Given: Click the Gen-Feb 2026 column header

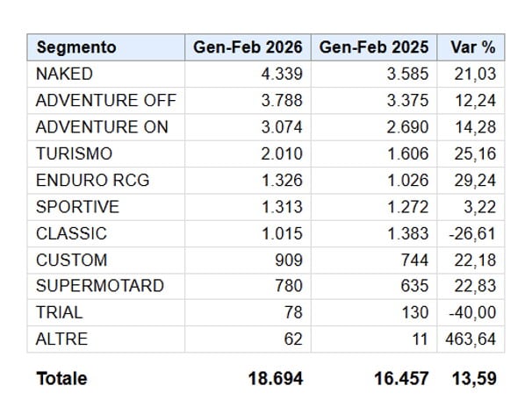Looking at the screenshot, I should pyautogui.click(x=248, y=47).
